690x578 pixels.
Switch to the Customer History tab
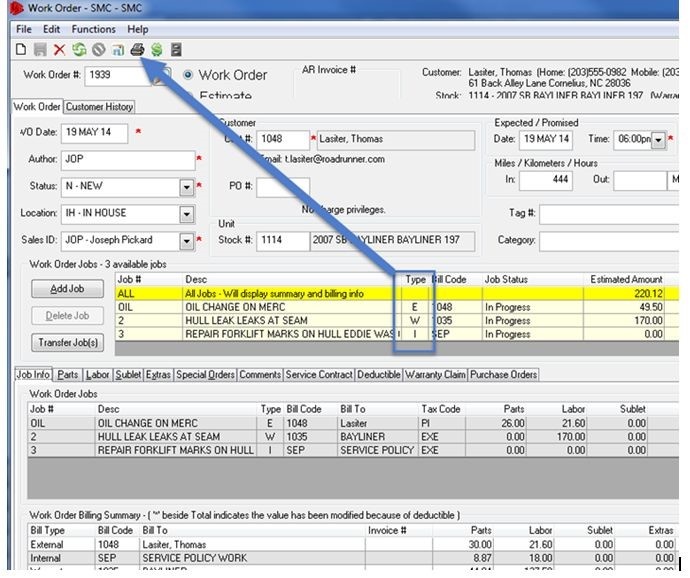(99, 107)
